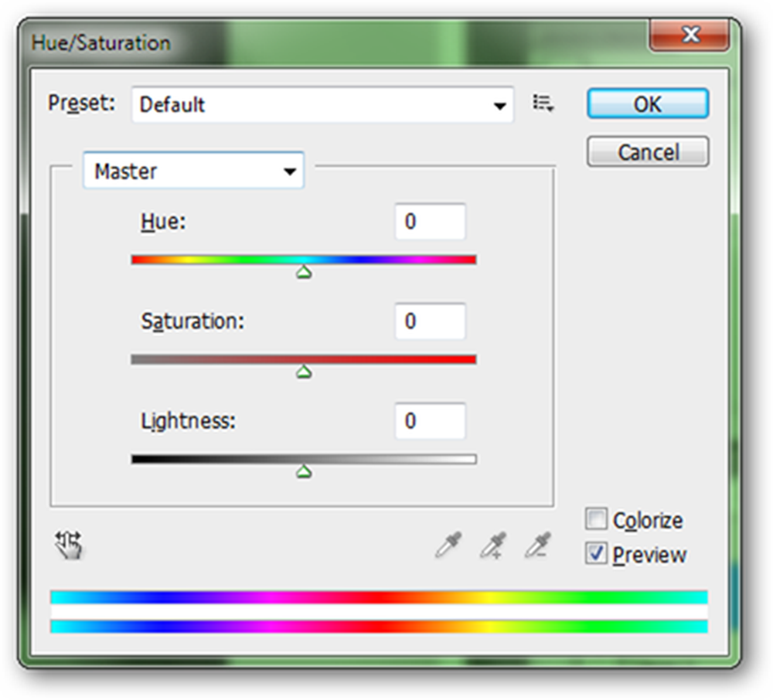The height and width of the screenshot is (700, 773).
Task: Focus the Lightness value field
Action: coord(430,421)
